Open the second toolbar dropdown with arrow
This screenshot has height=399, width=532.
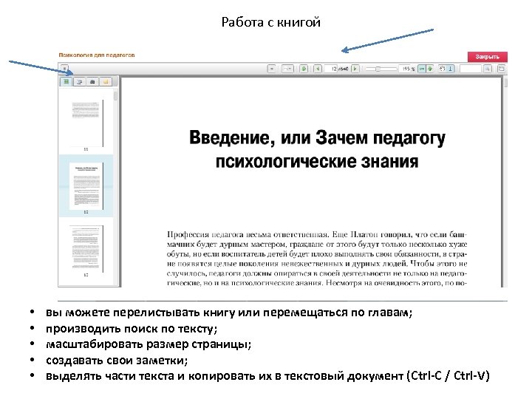[x=287, y=69]
